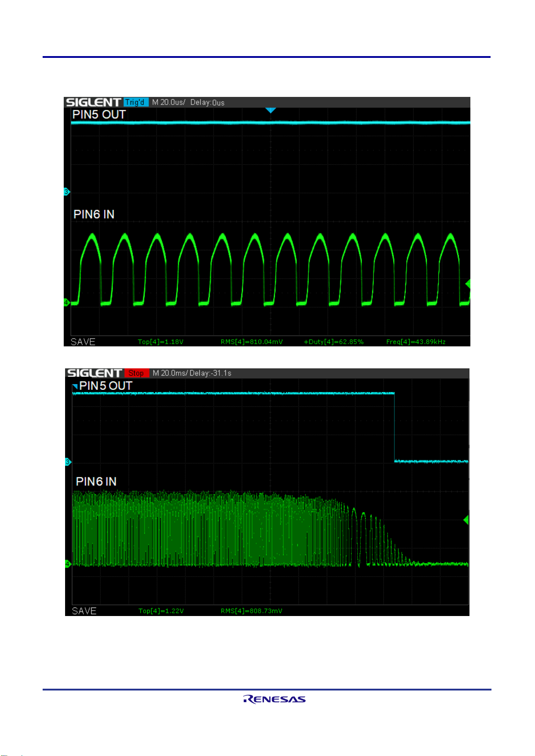
Task: Click the channel 3 ground marker in the lower capture
Action: click(68, 462)
